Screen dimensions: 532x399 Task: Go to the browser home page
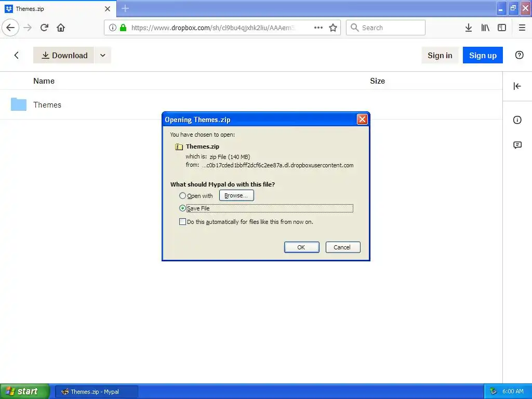pos(61,28)
